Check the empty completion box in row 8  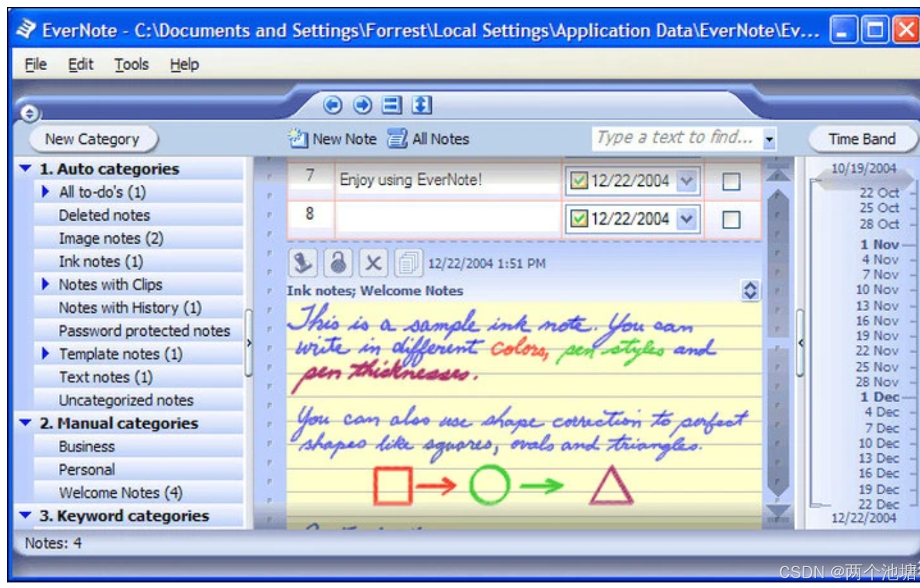click(x=731, y=220)
